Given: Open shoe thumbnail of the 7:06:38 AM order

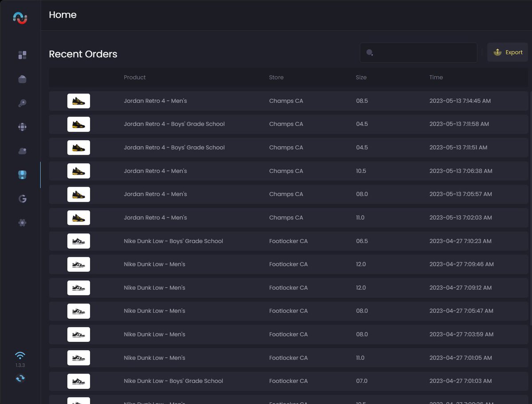Looking at the screenshot, I should coord(78,171).
